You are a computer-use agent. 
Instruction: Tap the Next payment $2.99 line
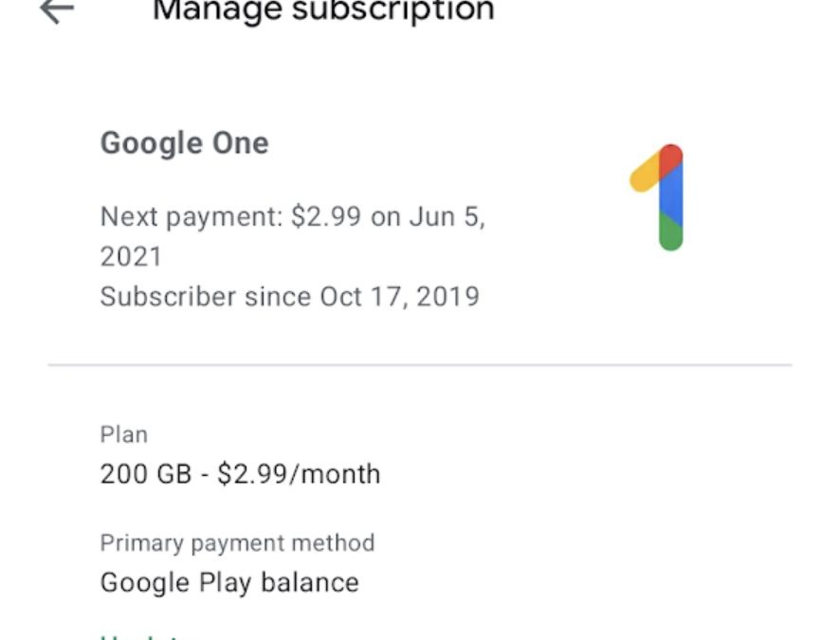292,216
